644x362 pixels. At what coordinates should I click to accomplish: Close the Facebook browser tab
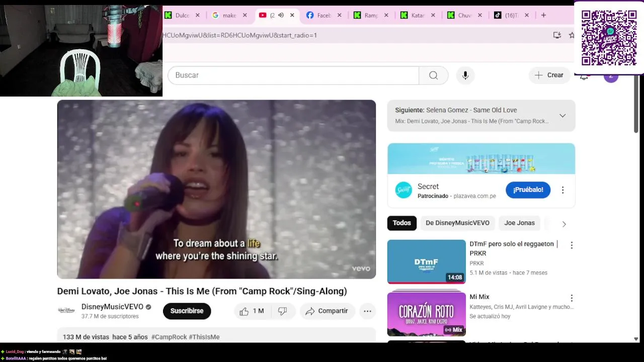[x=340, y=16]
